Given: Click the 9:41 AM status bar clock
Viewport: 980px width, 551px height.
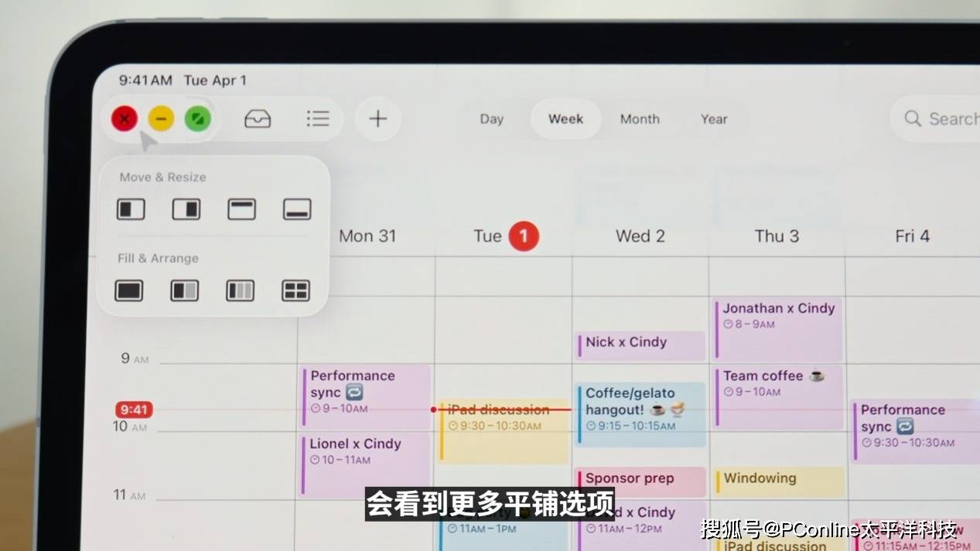Looking at the screenshot, I should pos(145,80).
